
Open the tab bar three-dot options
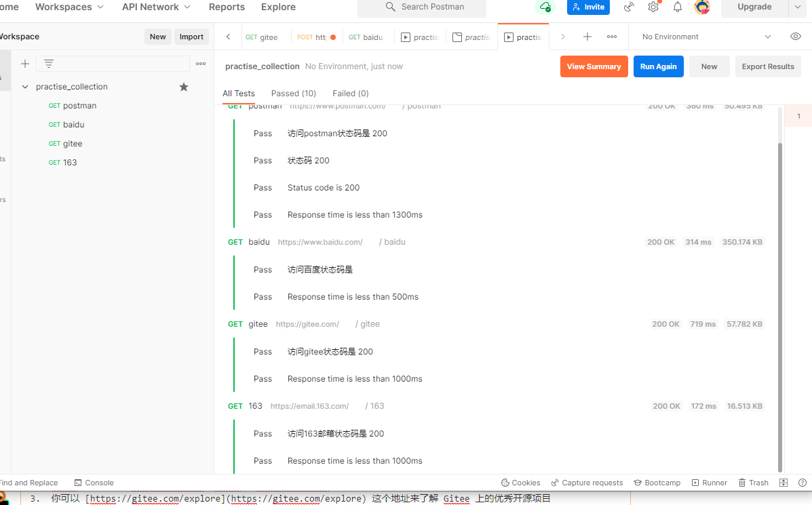click(612, 37)
